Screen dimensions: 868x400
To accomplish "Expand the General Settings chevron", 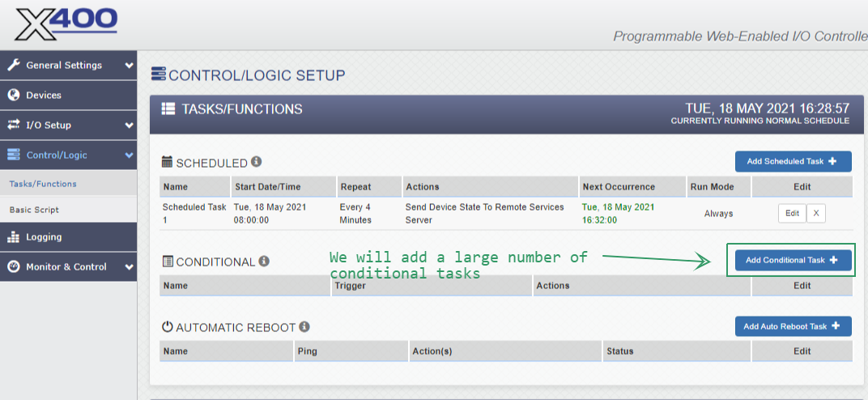I will pos(129,66).
